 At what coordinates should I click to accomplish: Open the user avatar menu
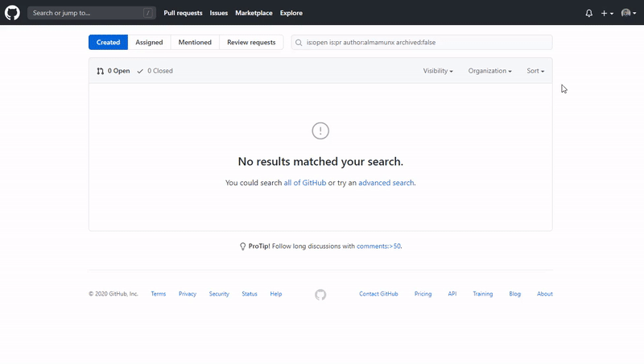tap(629, 13)
